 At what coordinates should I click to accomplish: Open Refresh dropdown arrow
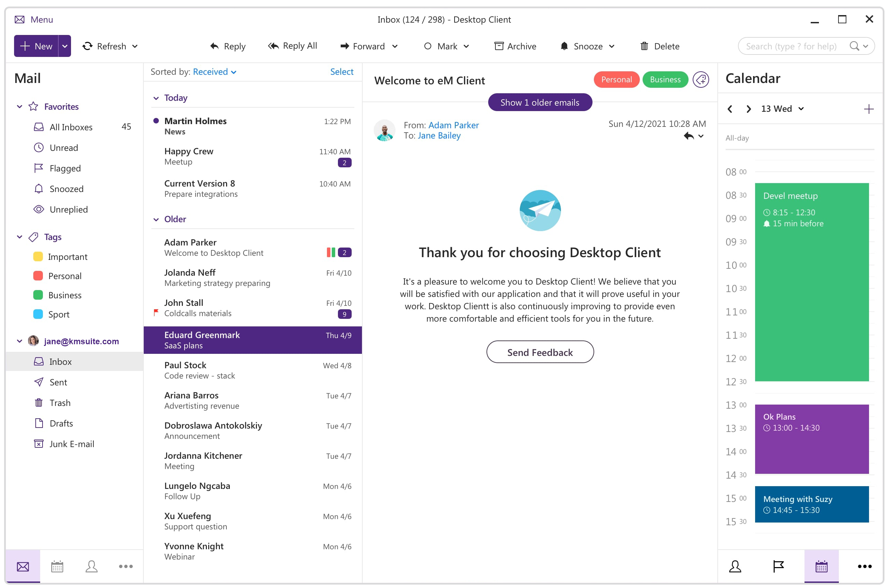(x=135, y=46)
